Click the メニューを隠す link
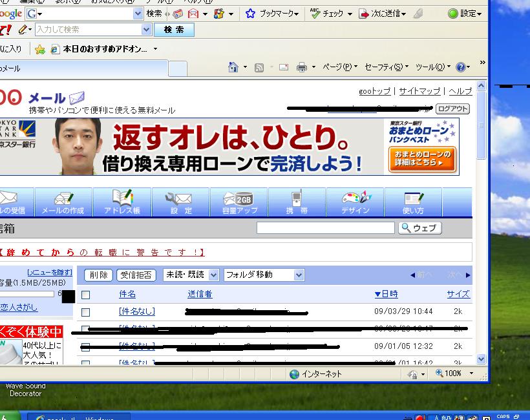This screenshot has height=420, width=530. click(x=50, y=272)
